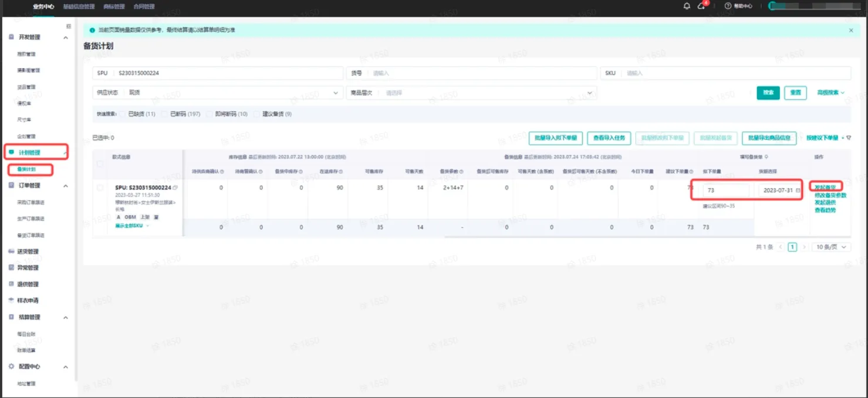Check the 已缺货 (11) quick filter
Image resolution: width=868 pixels, height=398 pixels.
(x=122, y=114)
